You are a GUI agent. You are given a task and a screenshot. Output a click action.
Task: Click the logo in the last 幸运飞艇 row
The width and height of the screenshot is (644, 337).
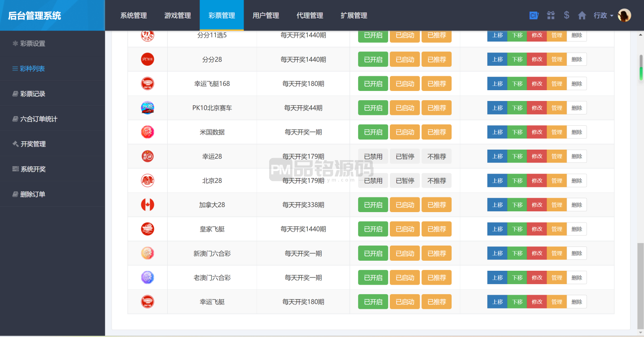[148, 302]
